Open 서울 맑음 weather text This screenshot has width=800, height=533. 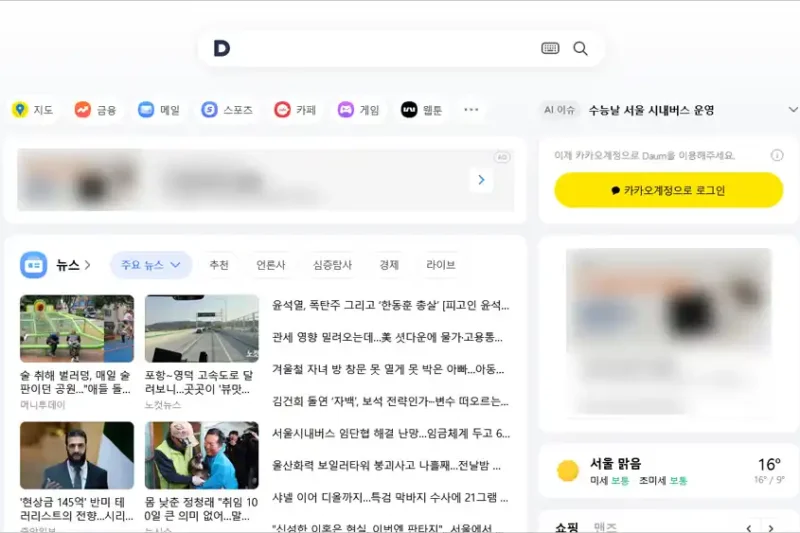coord(615,464)
